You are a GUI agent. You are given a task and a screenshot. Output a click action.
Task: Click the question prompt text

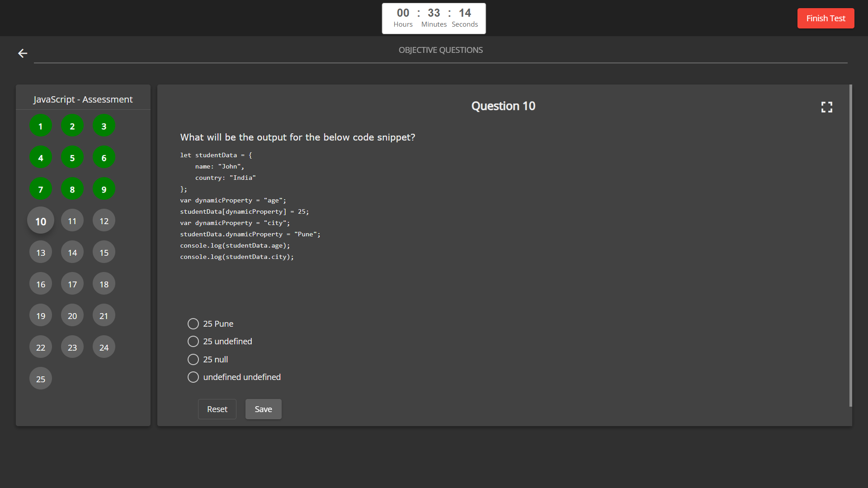click(297, 137)
